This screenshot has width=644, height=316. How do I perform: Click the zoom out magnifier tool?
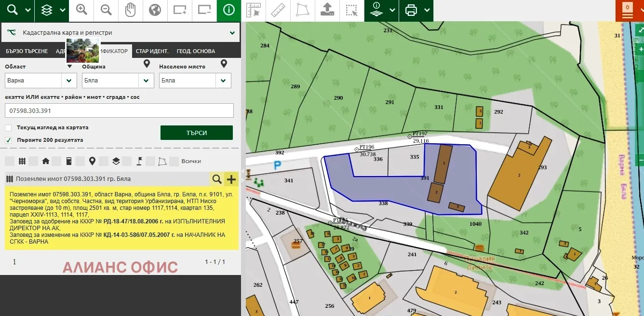[106, 10]
